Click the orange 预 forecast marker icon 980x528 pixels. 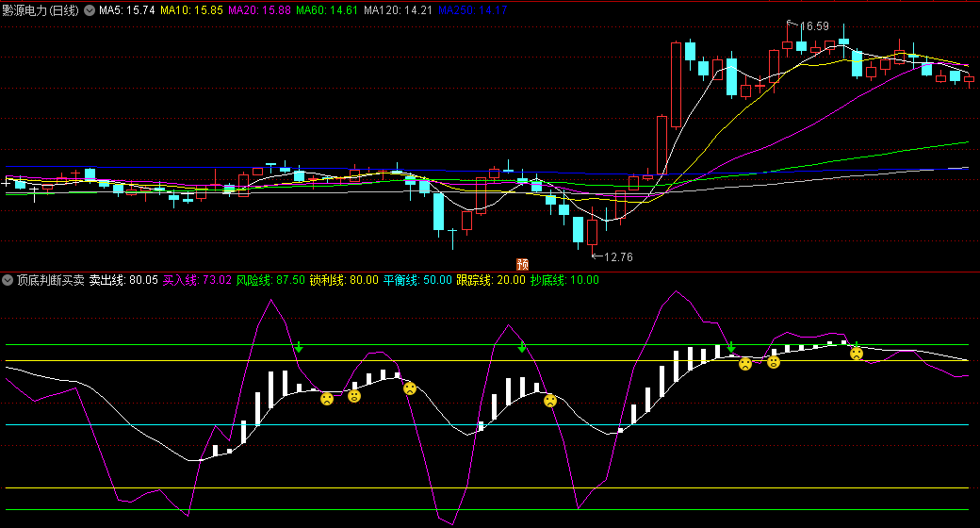click(522, 263)
